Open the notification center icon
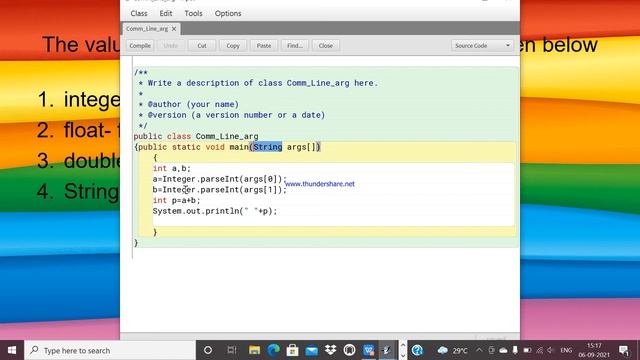Image resolution: width=640 pixels, height=360 pixels. (624, 350)
